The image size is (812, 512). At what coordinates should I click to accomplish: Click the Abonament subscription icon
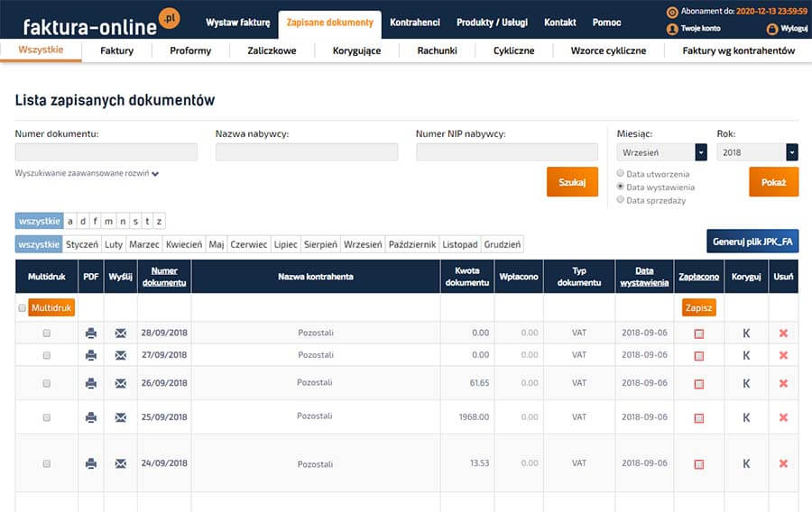pos(672,12)
